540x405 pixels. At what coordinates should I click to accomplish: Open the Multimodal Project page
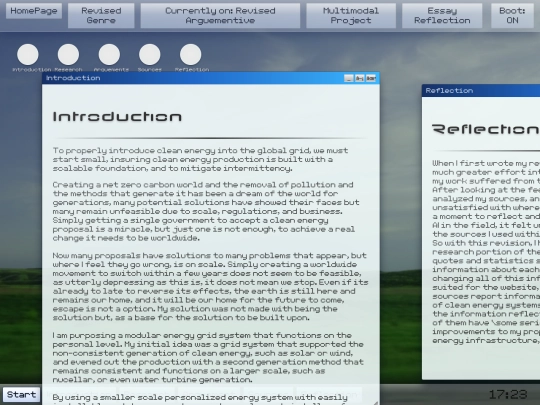(x=351, y=15)
